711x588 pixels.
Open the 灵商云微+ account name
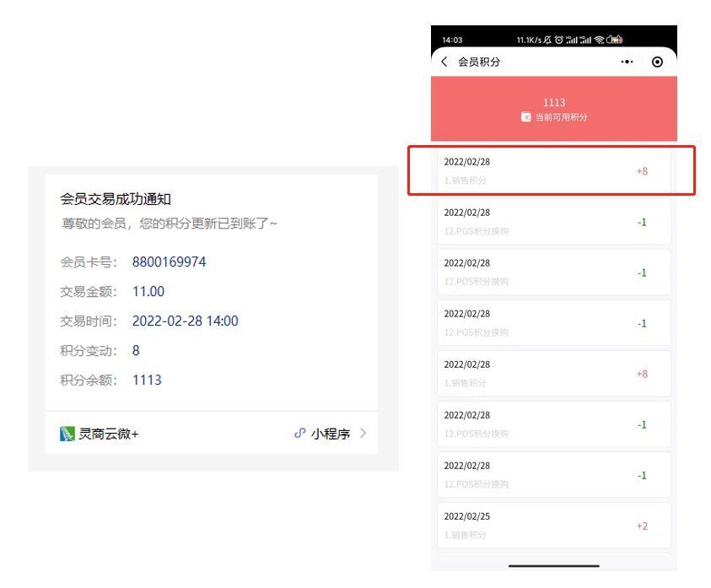point(109,434)
